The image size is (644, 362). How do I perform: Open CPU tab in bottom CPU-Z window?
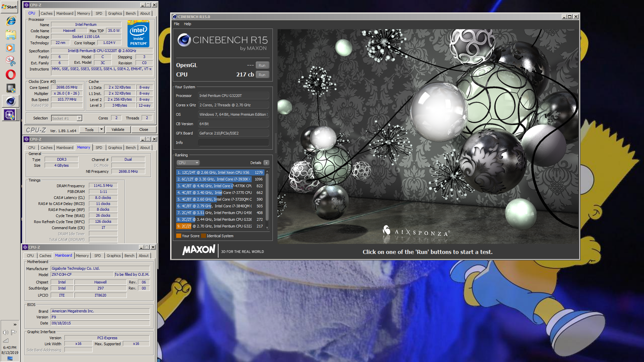point(30,256)
